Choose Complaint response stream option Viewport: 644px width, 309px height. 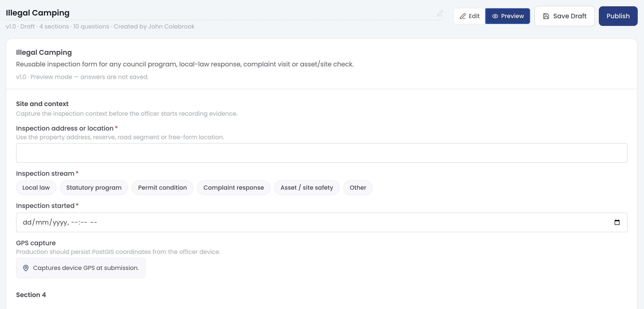tap(234, 188)
